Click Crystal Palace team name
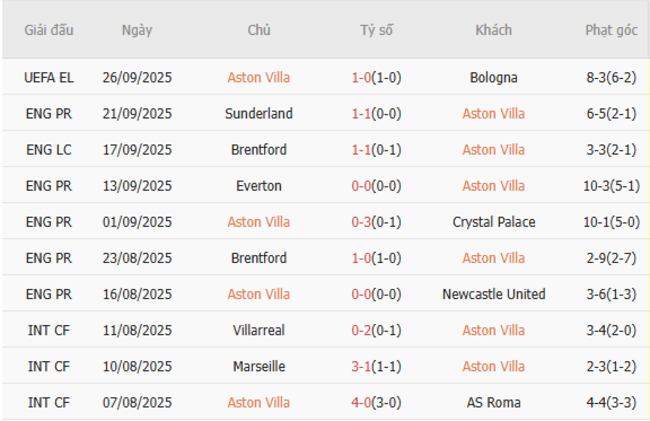The width and height of the screenshot is (650, 421). 493,221
